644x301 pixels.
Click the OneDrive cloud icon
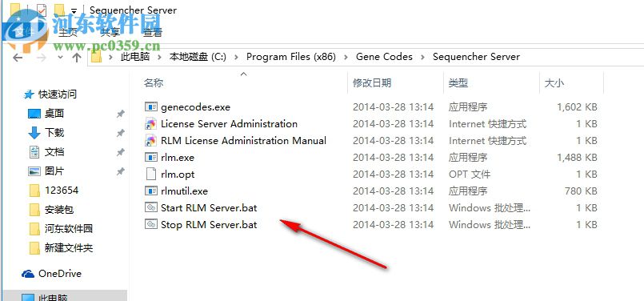coord(28,274)
